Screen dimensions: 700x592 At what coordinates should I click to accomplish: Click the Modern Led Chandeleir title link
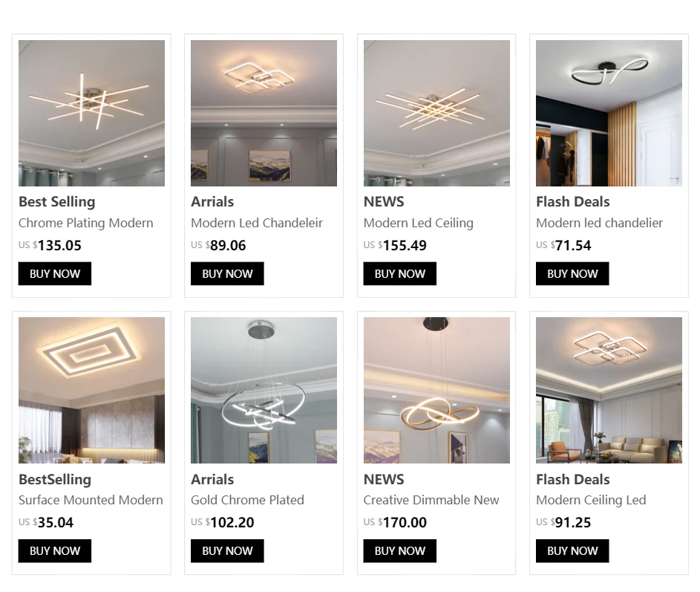click(257, 223)
